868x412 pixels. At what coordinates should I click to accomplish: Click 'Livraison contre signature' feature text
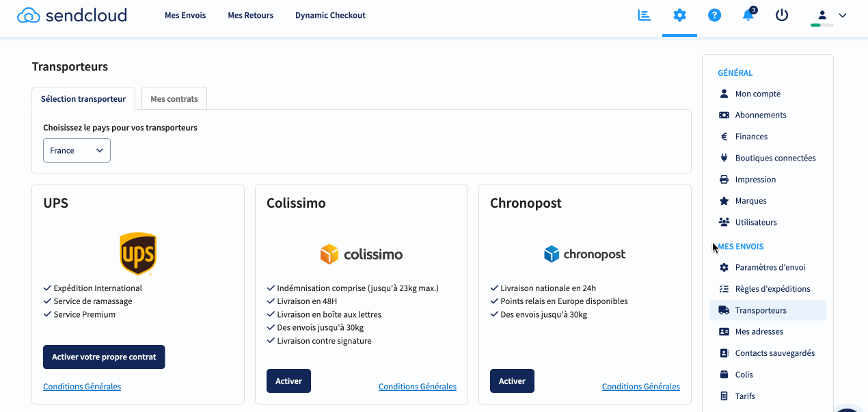tap(325, 341)
